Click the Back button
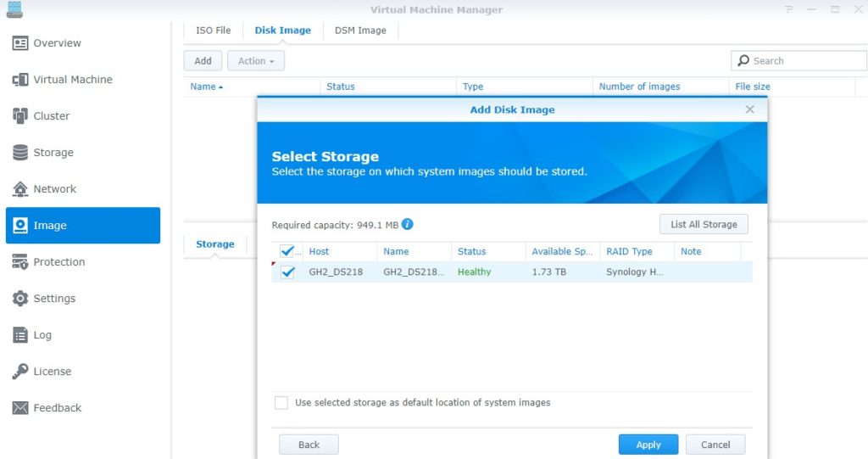The width and height of the screenshot is (868, 459). (x=309, y=445)
